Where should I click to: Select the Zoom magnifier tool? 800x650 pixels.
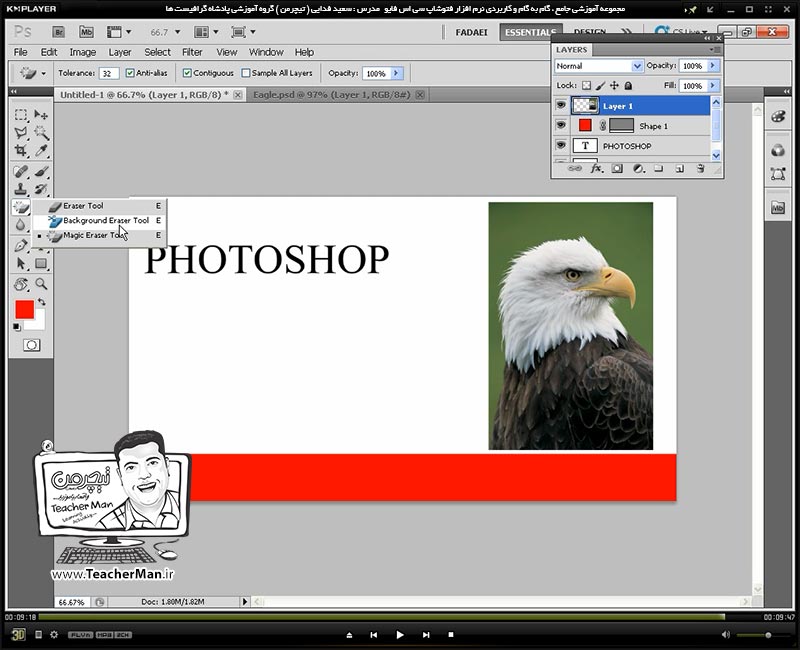click(41, 284)
